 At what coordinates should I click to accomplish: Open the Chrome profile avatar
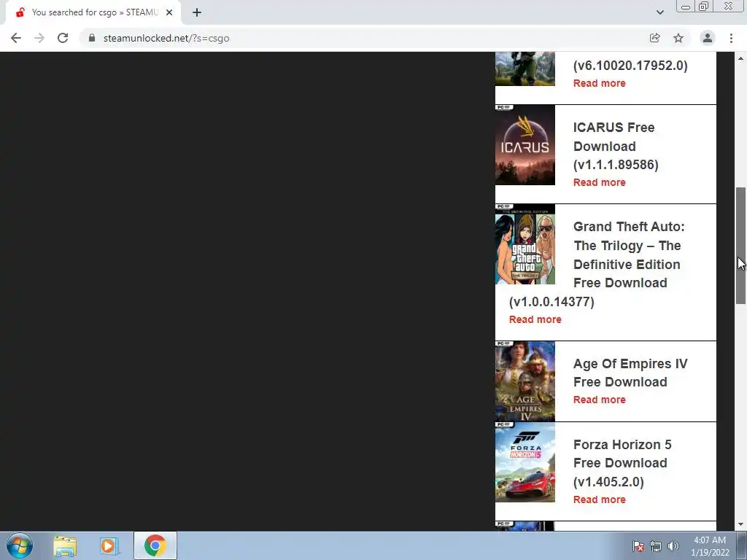pos(708,38)
